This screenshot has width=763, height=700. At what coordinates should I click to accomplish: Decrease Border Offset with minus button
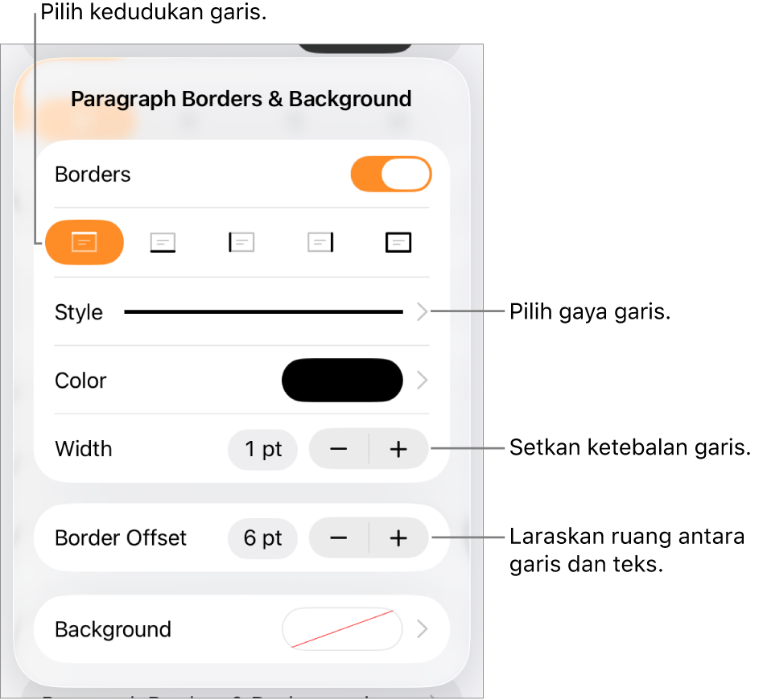[339, 538]
